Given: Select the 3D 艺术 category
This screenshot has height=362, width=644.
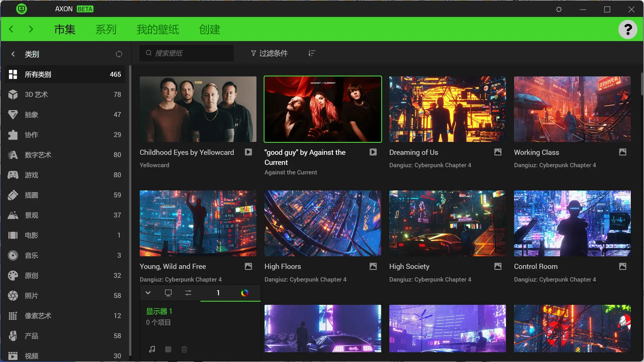Looking at the screenshot, I should coord(65,95).
